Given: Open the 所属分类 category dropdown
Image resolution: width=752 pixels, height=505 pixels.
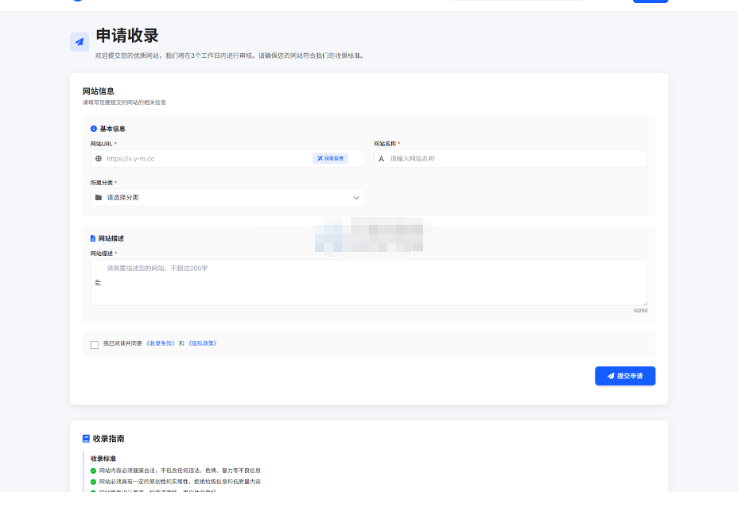Looking at the screenshot, I should click(226, 197).
